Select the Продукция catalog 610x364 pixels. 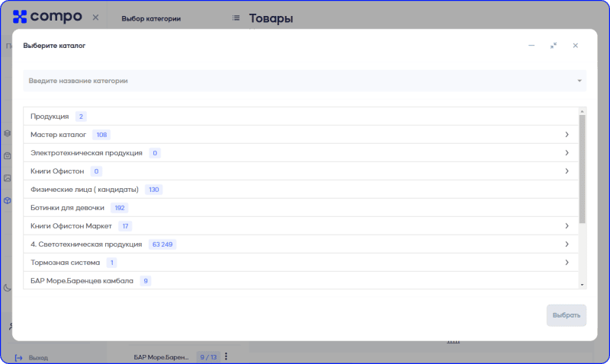click(300, 117)
